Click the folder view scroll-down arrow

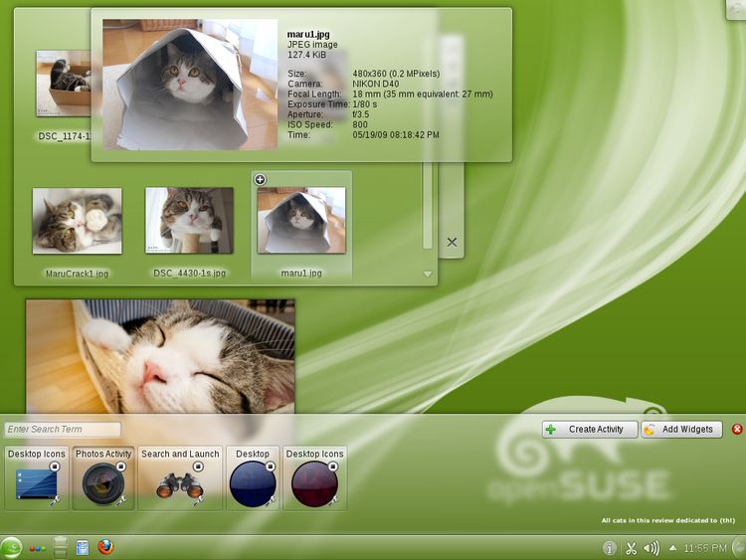click(x=428, y=274)
